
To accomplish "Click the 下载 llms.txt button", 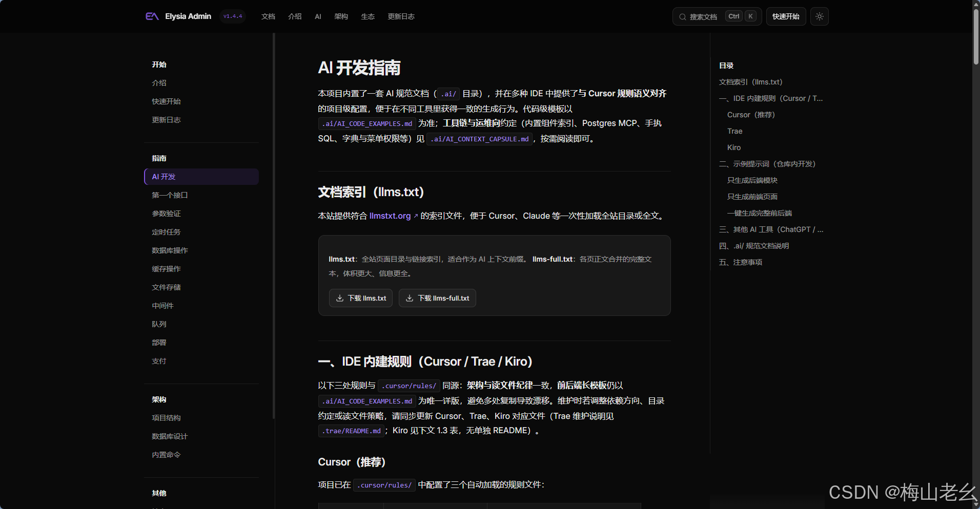I will tap(361, 298).
